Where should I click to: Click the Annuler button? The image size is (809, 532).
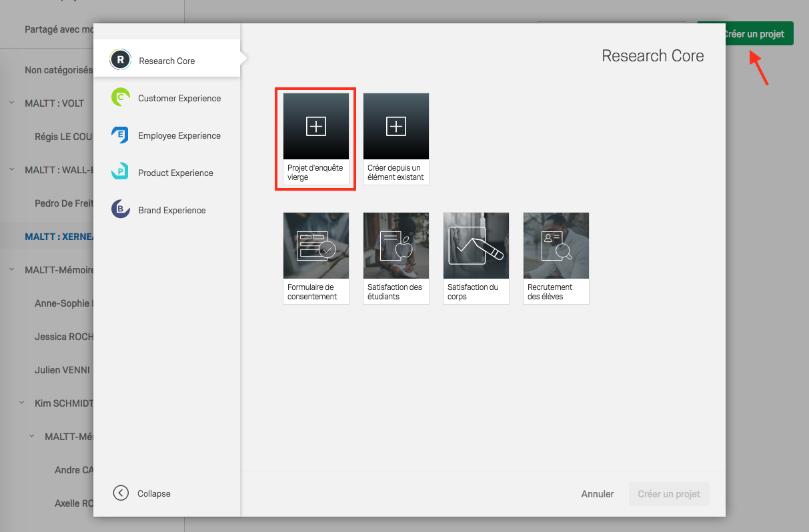pyautogui.click(x=598, y=494)
